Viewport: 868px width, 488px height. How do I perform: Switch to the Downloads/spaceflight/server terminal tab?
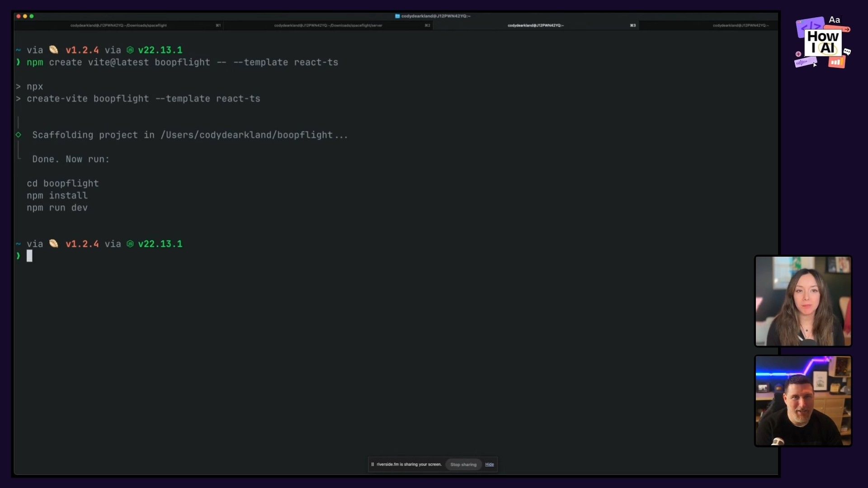328,26
